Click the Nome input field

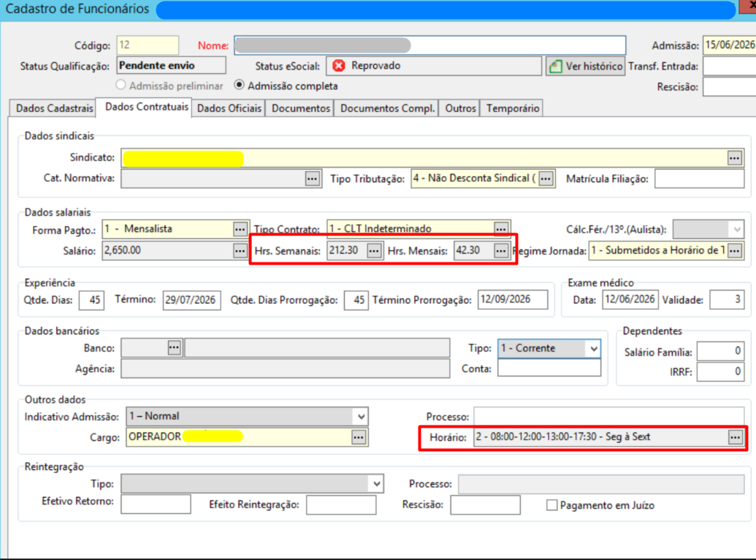click(x=430, y=45)
